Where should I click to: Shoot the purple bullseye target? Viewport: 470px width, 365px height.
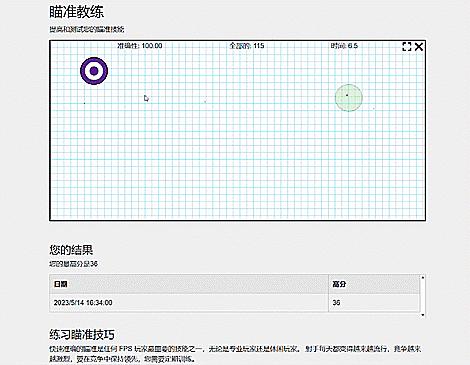(94, 71)
